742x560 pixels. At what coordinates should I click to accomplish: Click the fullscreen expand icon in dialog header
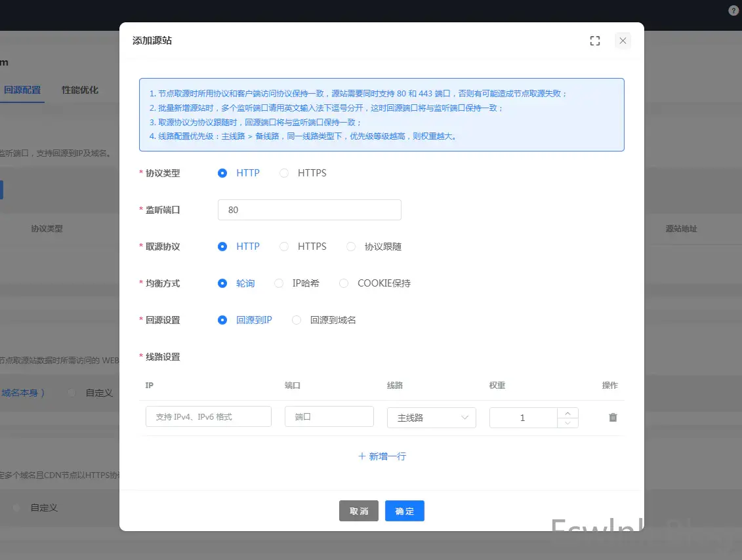click(595, 41)
